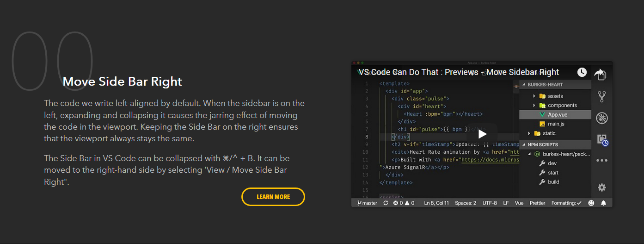This screenshot has width=644, height=244.
Task: Open the notifications bell
Action: tap(603, 203)
